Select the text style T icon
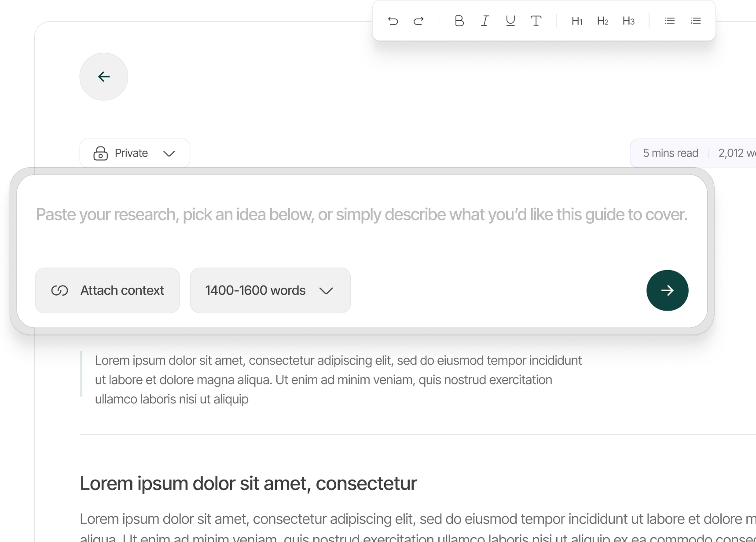This screenshot has height=542, width=756. [x=536, y=21]
